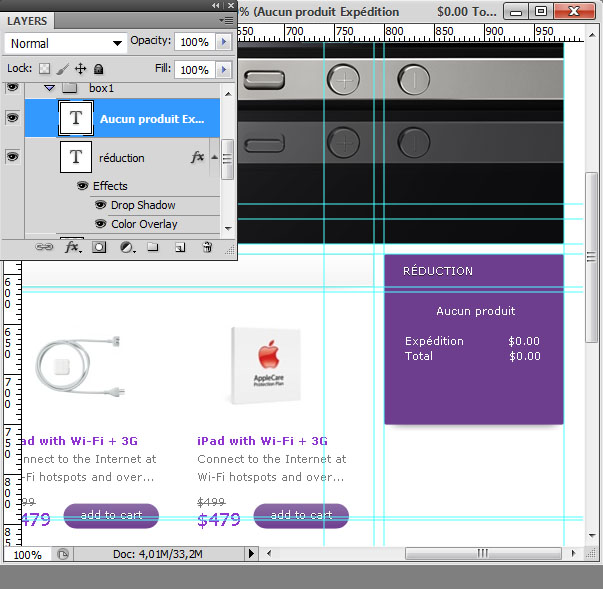The height and width of the screenshot is (589, 603).
Task: Hide the Aucun produit text layer
Action: pyautogui.click(x=12, y=118)
